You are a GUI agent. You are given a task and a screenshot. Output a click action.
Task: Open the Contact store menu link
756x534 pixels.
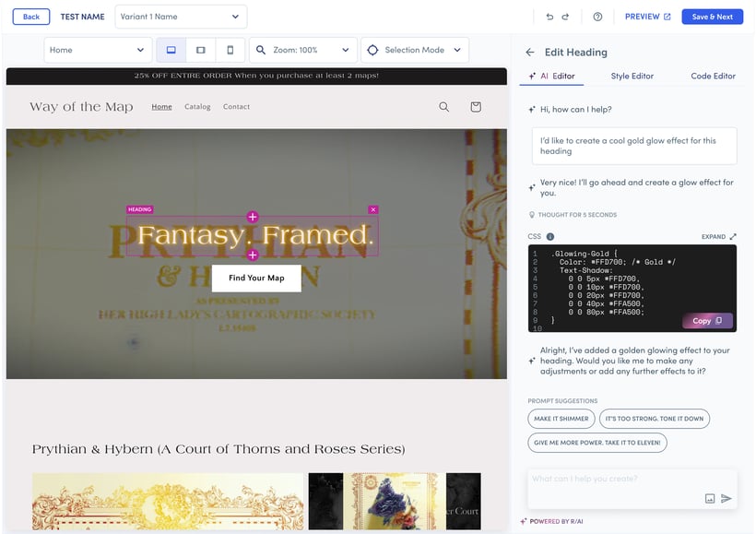pos(236,107)
